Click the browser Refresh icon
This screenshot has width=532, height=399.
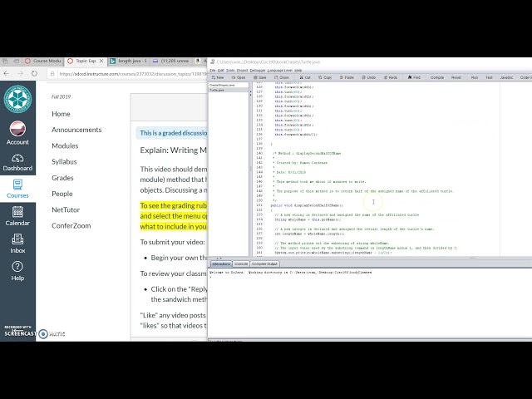(34, 73)
